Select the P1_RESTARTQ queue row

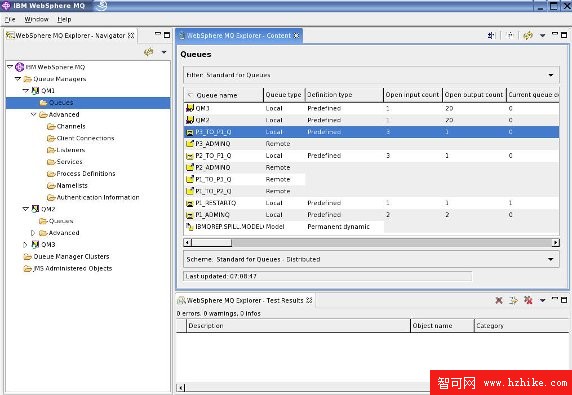click(371, 203)
